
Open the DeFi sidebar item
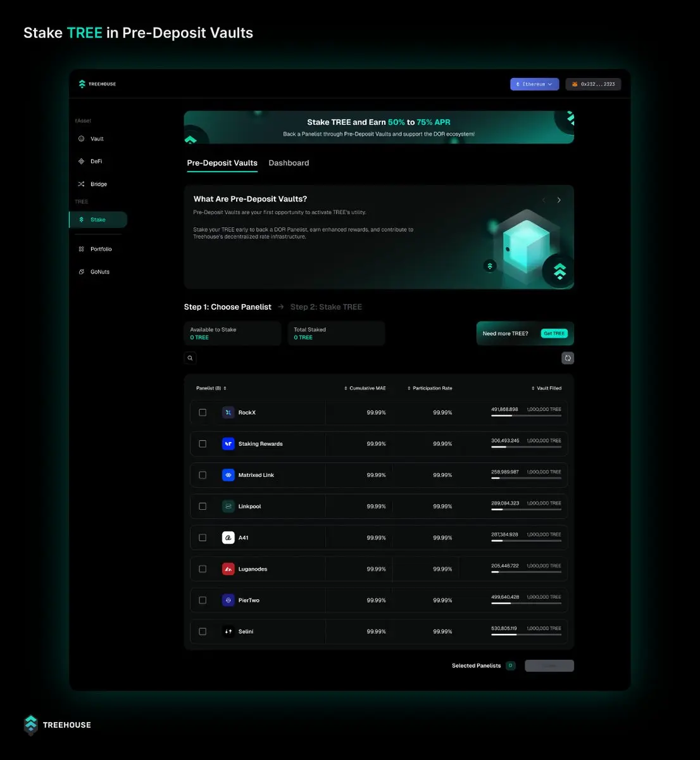97,161
